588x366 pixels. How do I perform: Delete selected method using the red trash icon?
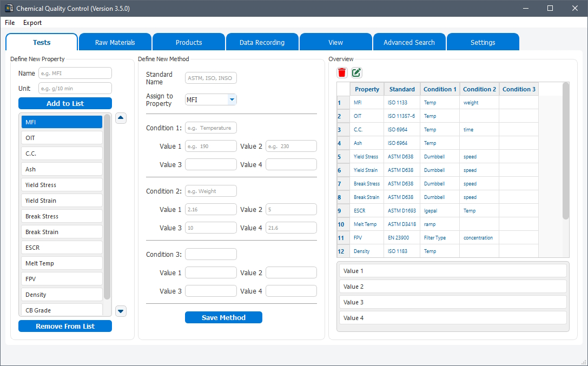(342, 72)
